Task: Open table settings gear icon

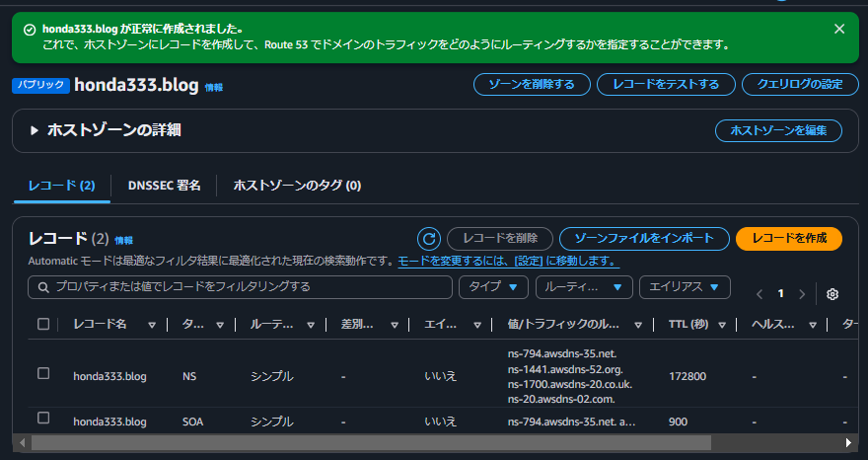Action: tap(832, 294)
